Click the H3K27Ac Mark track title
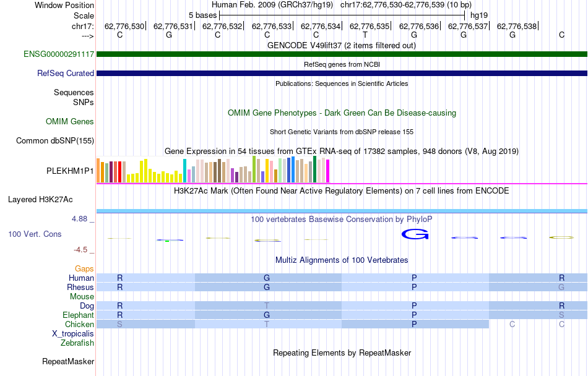The width and height of the screenshot is (588, 376). coord(342,191)
